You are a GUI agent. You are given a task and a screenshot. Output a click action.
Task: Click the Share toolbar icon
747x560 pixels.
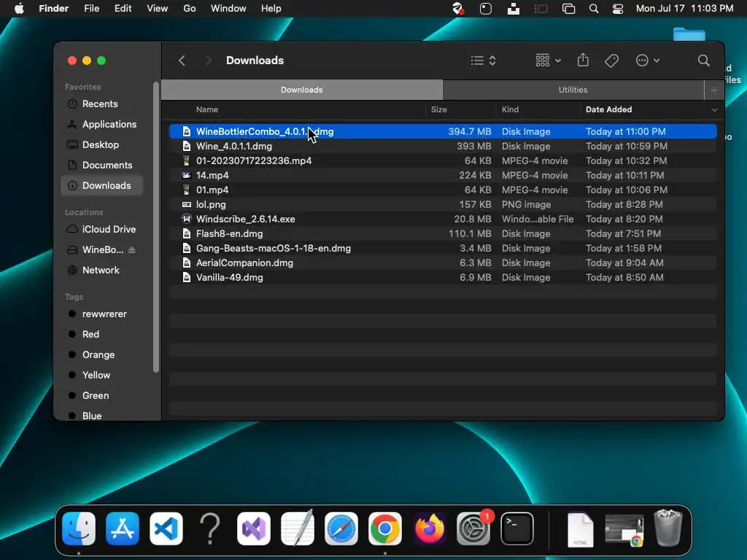point(583,60)
